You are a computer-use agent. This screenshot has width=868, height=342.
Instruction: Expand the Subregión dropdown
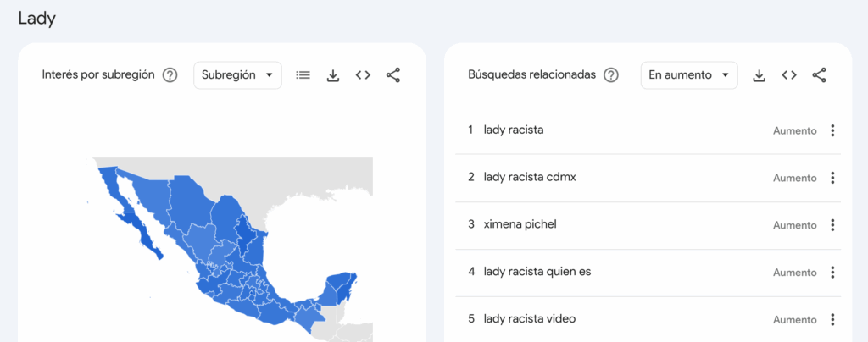(237, 75)
